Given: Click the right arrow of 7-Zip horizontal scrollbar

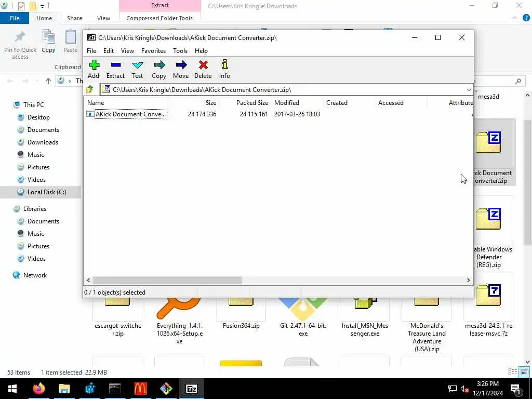Looking at the screenshot, I should (x=468, y=280).
